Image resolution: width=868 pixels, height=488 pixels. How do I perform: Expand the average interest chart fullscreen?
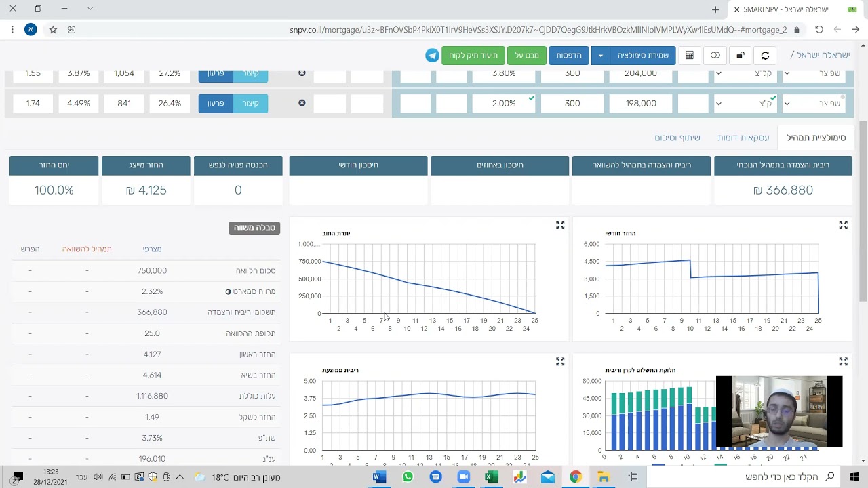click(560, 362)
